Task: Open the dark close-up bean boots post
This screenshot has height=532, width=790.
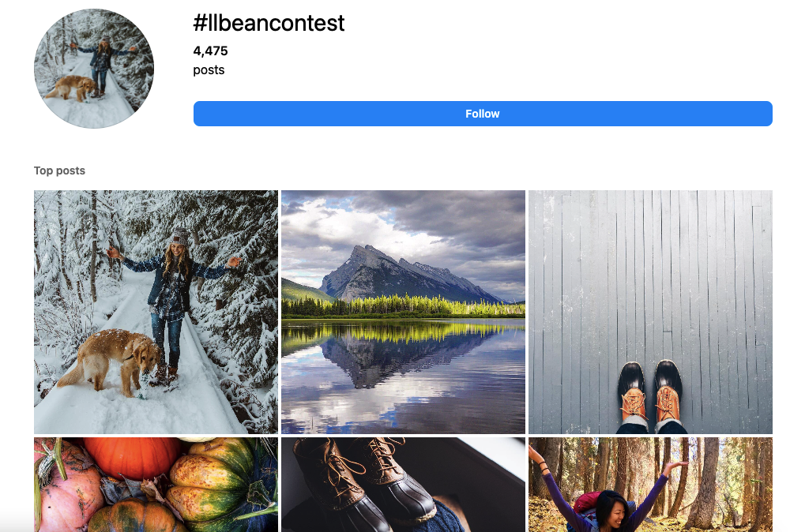Action: [403, 485]
